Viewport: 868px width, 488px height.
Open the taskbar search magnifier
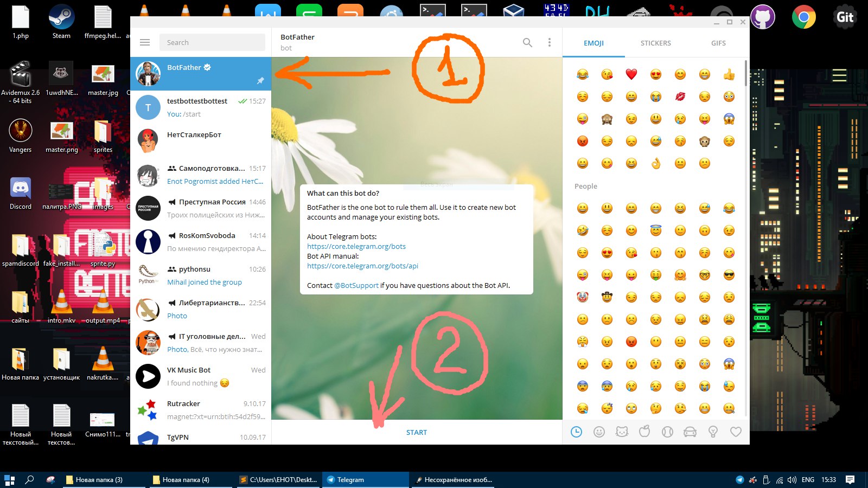point(30,479)
